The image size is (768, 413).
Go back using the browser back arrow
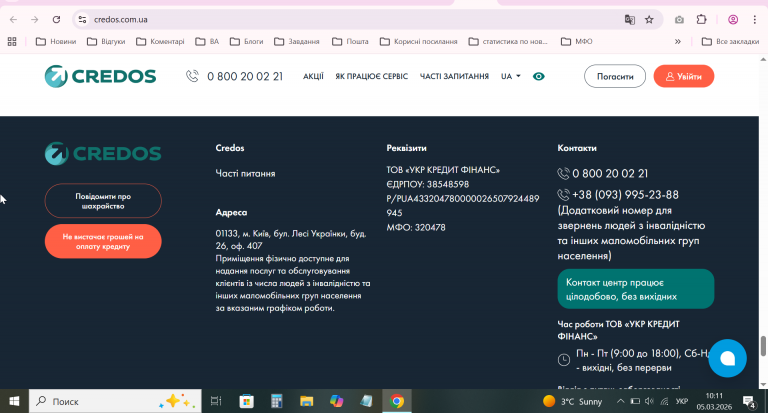click(x=13, y=20)
